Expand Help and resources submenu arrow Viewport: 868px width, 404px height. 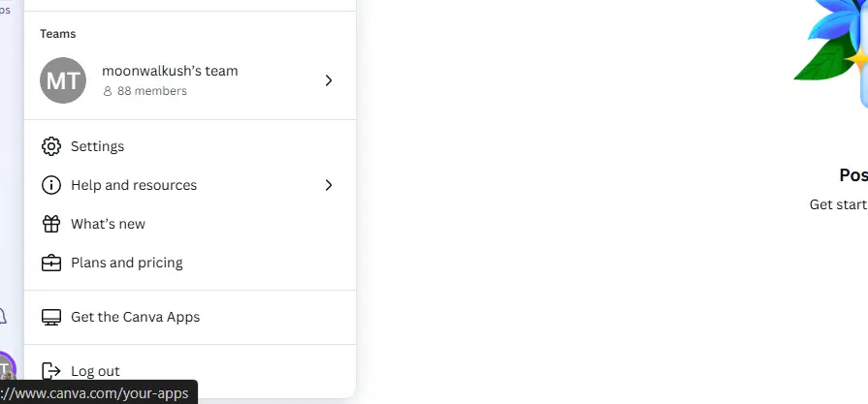coord(329,185)
